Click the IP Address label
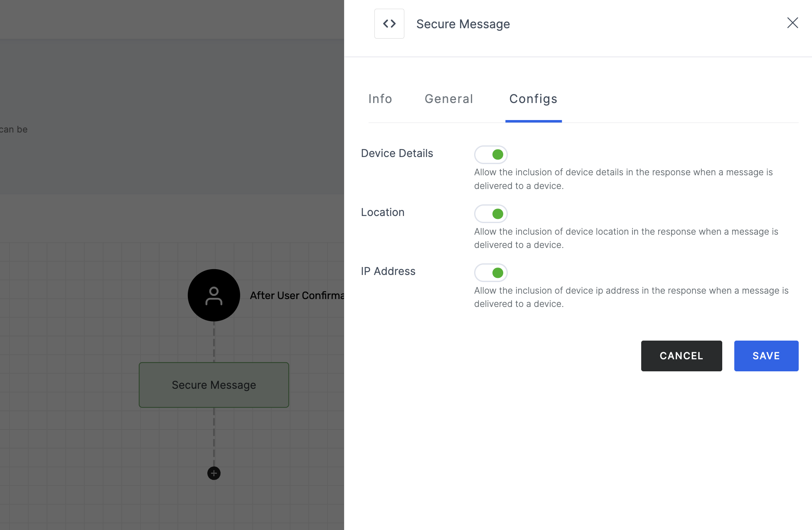 point(388,271)
